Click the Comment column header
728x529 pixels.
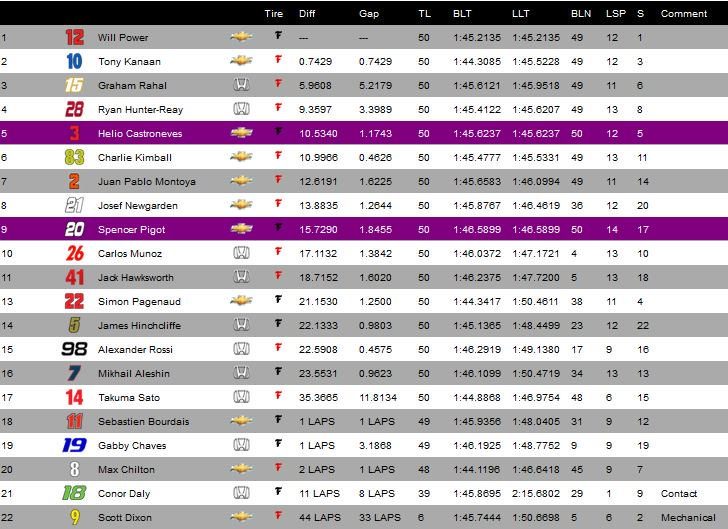click(x=684, y=13)
